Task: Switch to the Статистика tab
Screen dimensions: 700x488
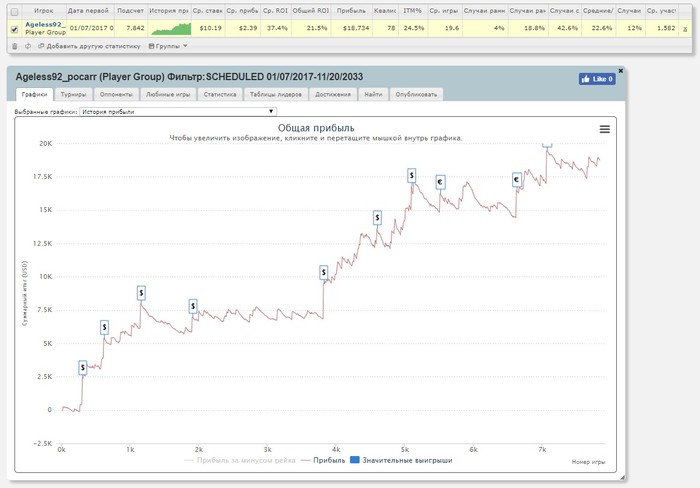Action: click(220, 94)
